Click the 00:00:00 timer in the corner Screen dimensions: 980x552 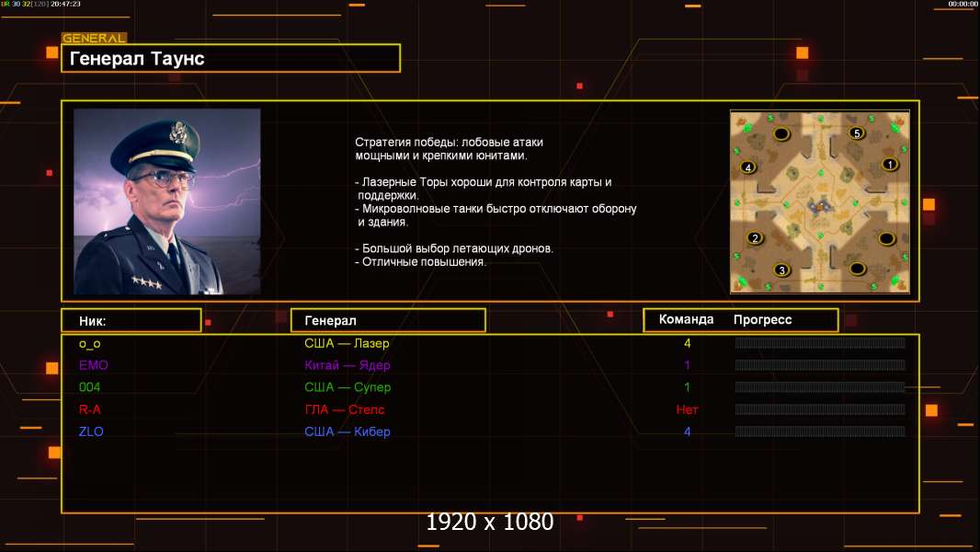(x=963, y=4)
